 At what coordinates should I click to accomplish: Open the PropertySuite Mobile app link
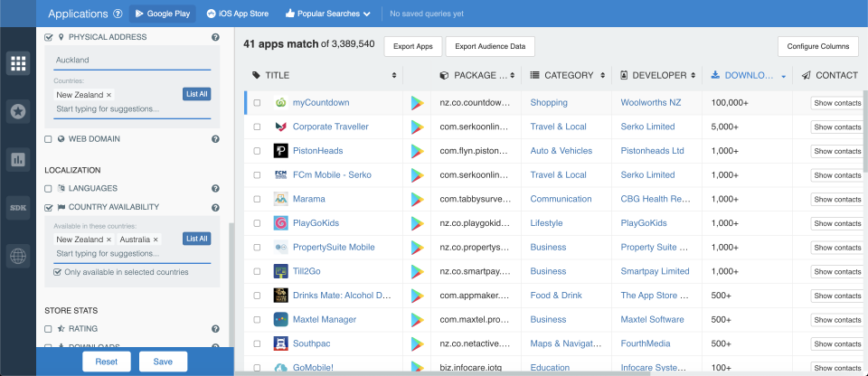tap(334, 247)
